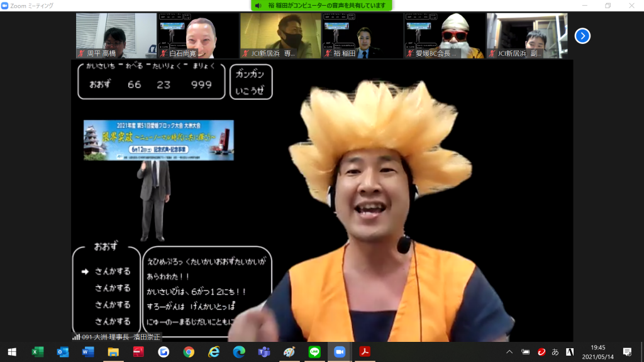Click the IME A indicator in tray
Screen dimensions: 644x362
tap(570, 352)
